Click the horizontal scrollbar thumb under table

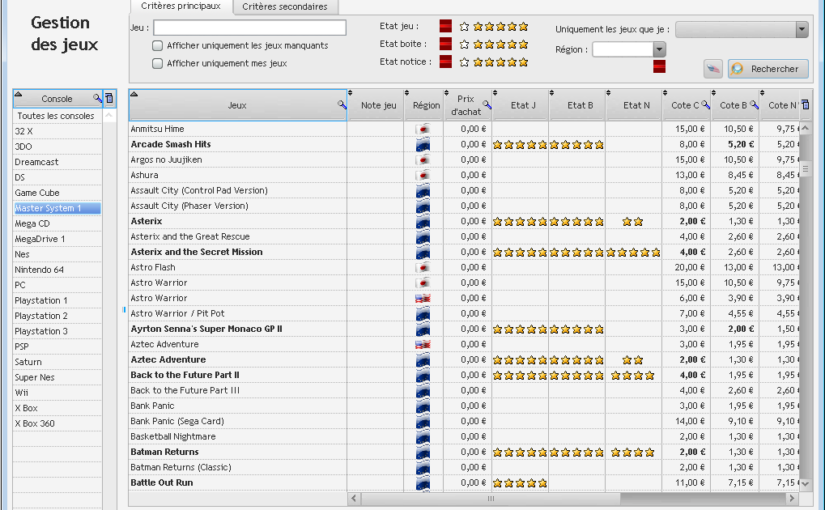point(490,498)
